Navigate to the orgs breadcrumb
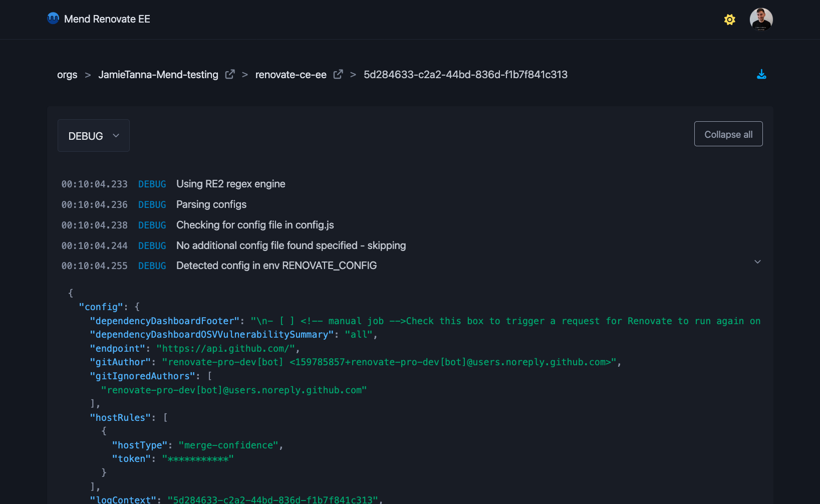The height and width of the screenshot is (504, 820). 67,74
